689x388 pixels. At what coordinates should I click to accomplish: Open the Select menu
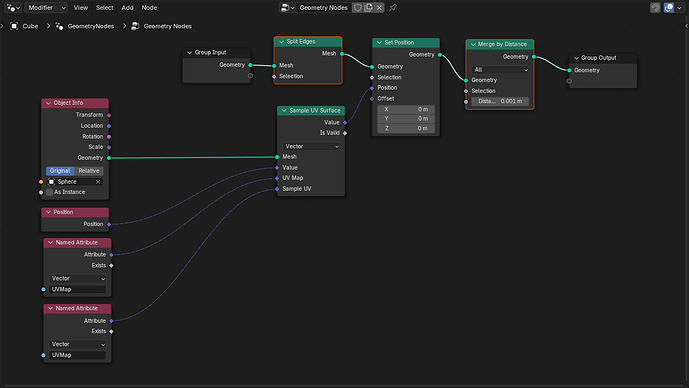point(105,7)
